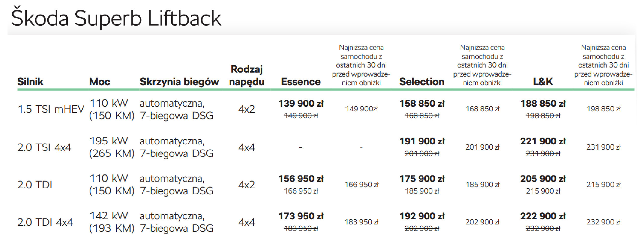Select the L&K trim column header
The width and height of the screenshot is (644, 239).
(x=543, y=82)
